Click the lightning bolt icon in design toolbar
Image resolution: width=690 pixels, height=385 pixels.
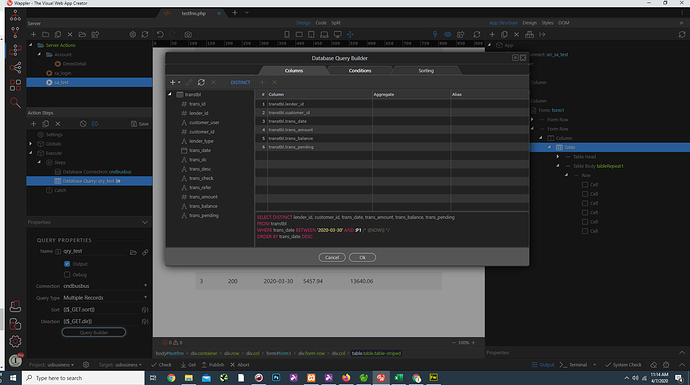click(435, 34)
